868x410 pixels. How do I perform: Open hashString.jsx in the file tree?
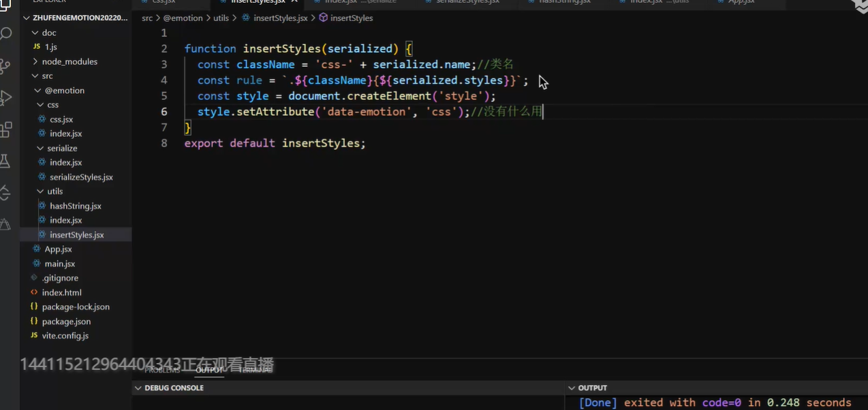click(x=75, y=206)
